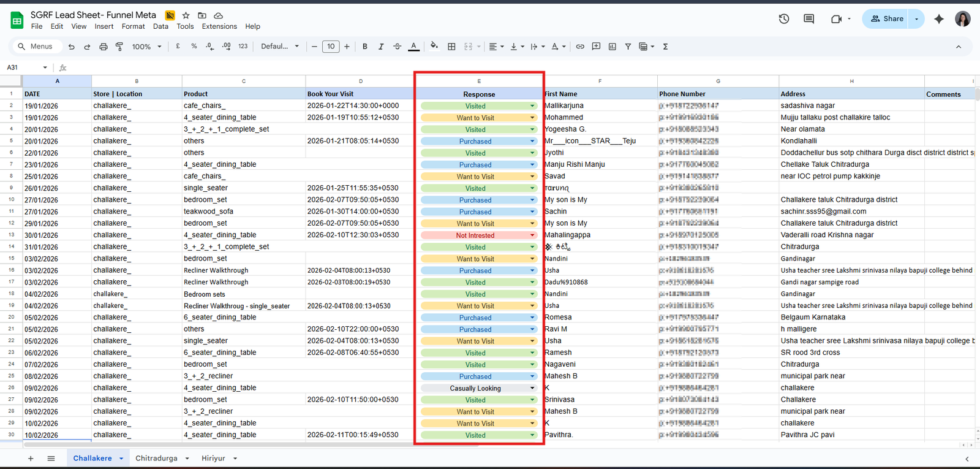Click the print icon
Viewport: 980px width, 469px height.
click(x=104, y=47)
